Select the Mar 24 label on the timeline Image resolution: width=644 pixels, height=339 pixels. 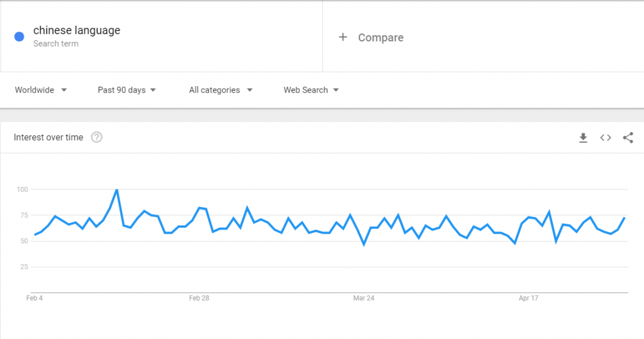click(364, 298)
